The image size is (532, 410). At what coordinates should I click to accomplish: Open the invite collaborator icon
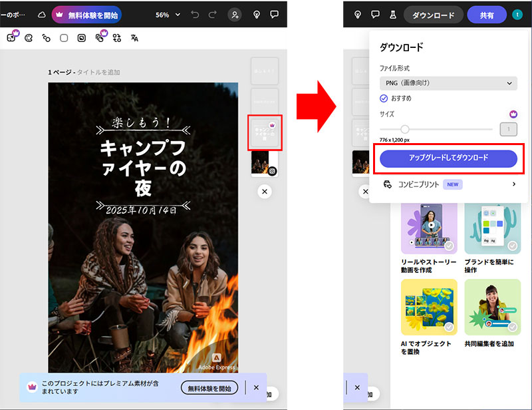235,14
